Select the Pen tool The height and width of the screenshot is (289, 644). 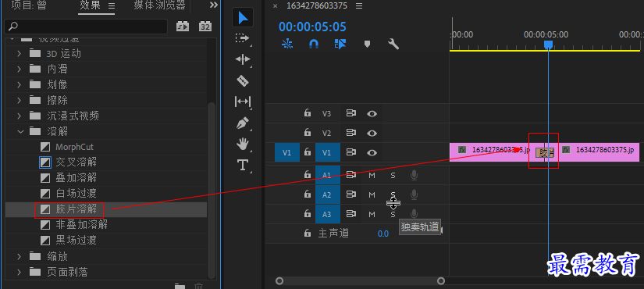click(242, 123)
